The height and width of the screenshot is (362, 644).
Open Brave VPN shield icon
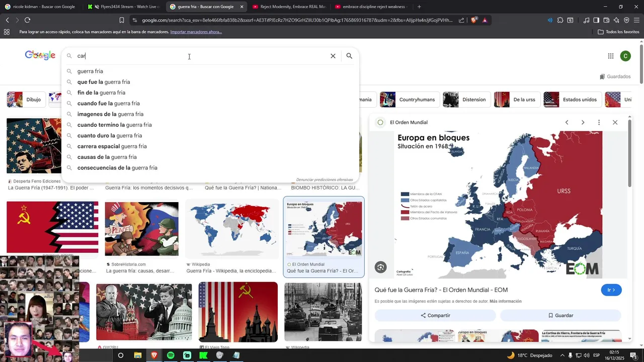(626, 20)
